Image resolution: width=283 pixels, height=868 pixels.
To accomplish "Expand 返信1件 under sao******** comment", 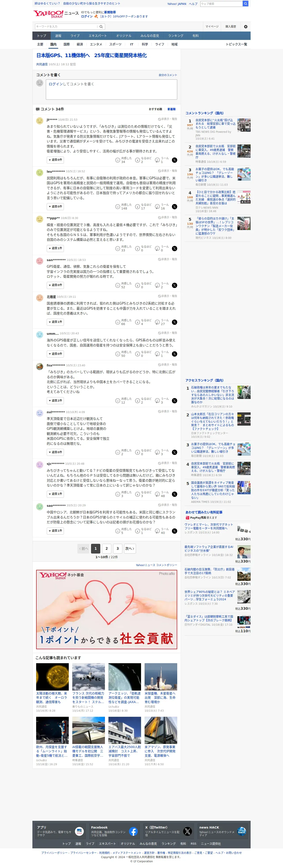I will 55,531.
